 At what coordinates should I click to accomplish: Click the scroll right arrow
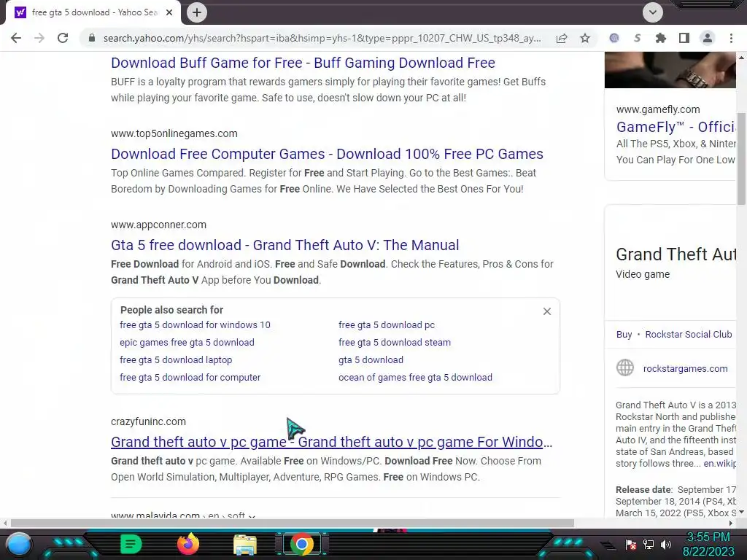coord(731,524)
